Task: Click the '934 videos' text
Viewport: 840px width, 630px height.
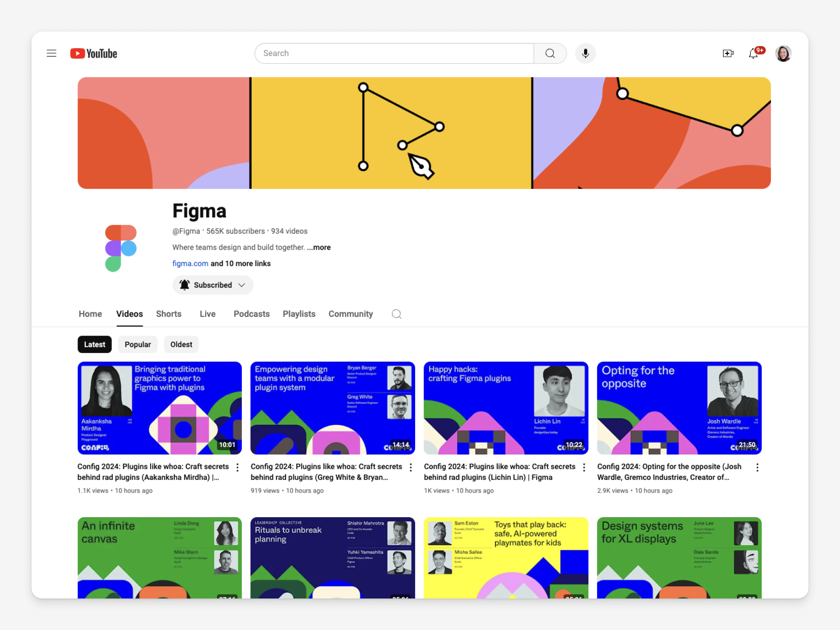Action: click(x=289, y=231)
